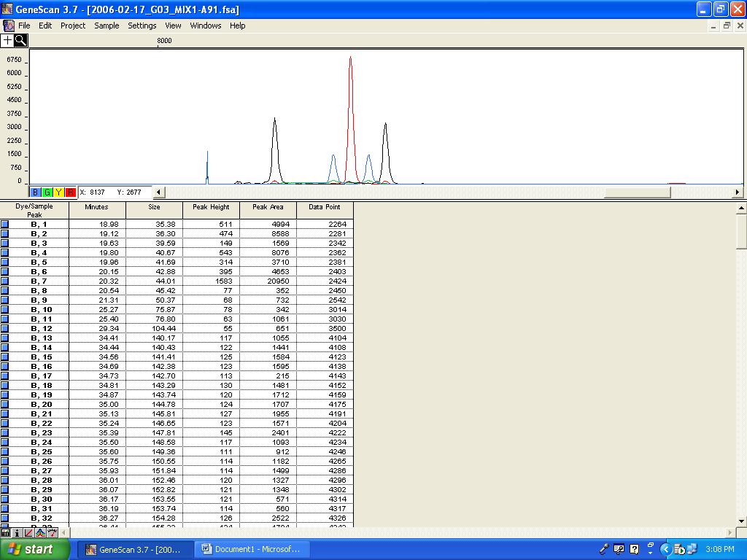Toggle the blue marker for row B, 1
747x560 pixels.
(x=5, y=224)
